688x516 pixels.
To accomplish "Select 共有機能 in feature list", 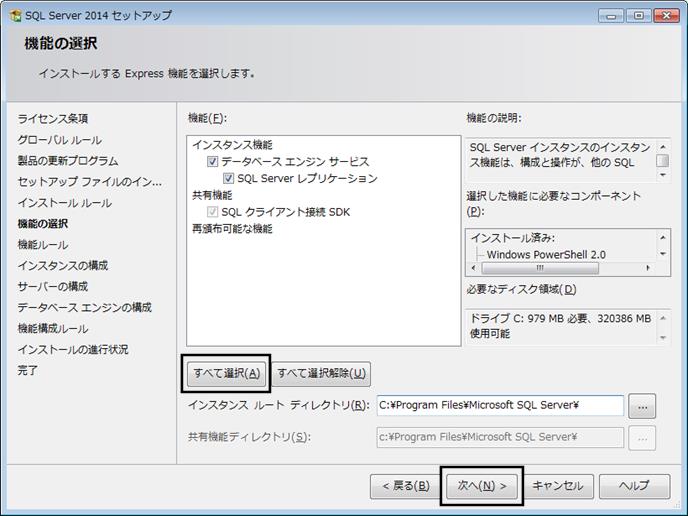I will [212, 195].
